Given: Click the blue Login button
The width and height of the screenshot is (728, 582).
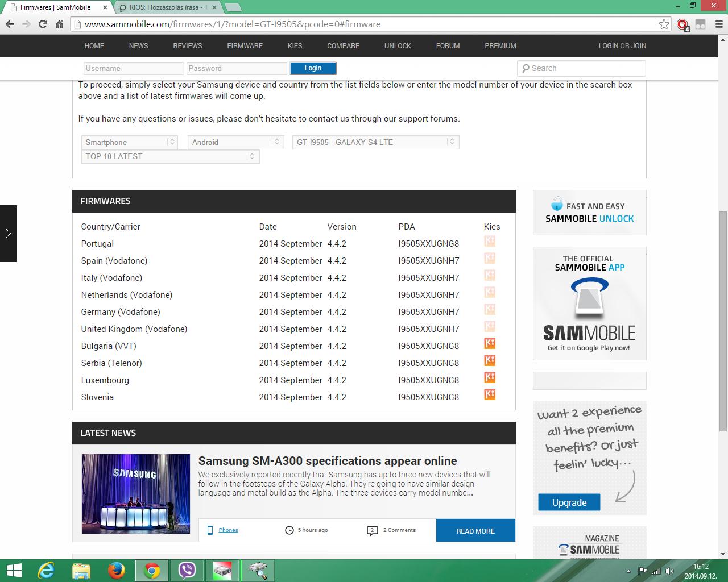Looking at the screenshot, I should pyautogui.click(x=313, y=68).
